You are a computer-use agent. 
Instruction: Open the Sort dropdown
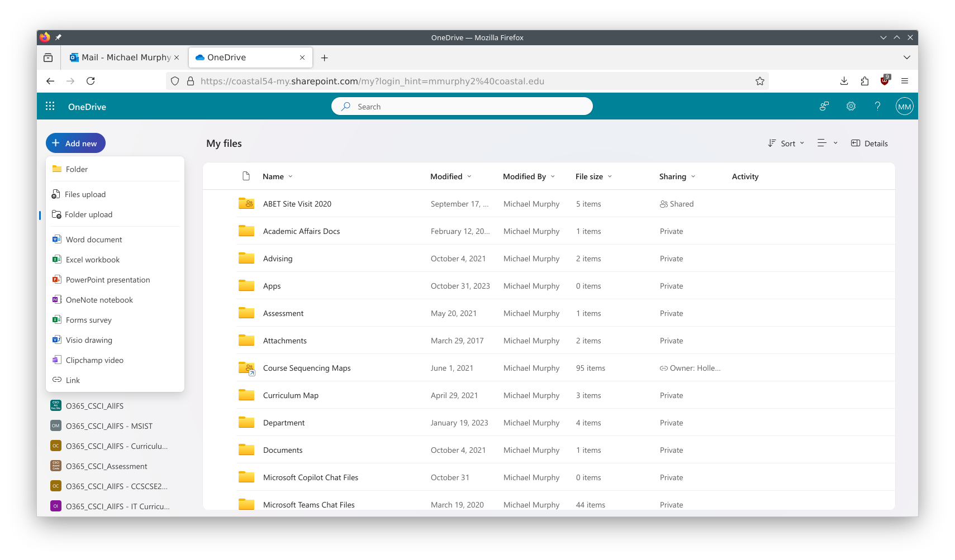pos(786,143)
